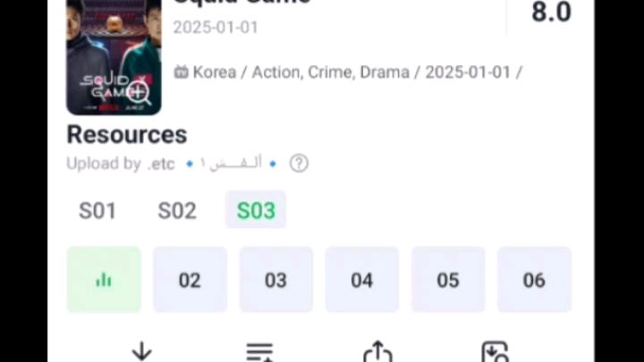Select the highlighted S03 season tab
This screenshot has height=362, width=644.
pos(256,210)
